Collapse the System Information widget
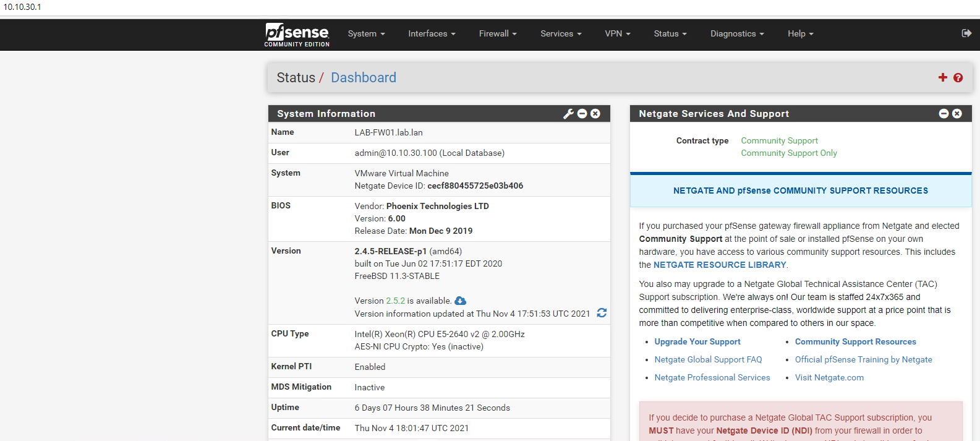The height and width of the screenshot is (441, 980). click(x=582, y=114)
